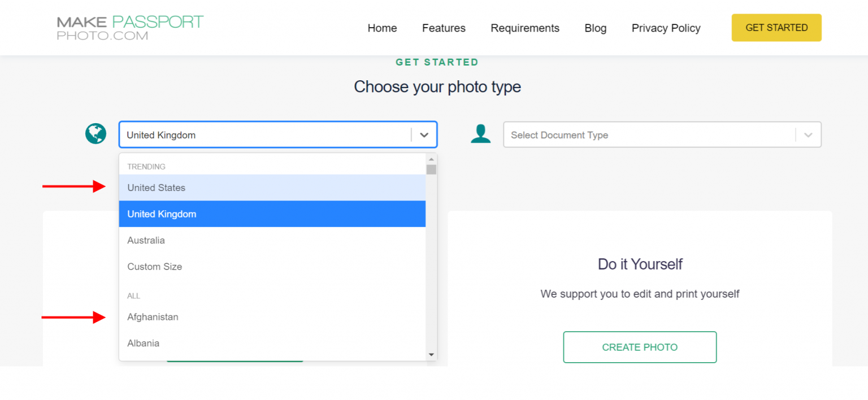The height and width of the screenshot is (400, 868).
Task: Click the TRENDING group label
Action: [146, 167]
